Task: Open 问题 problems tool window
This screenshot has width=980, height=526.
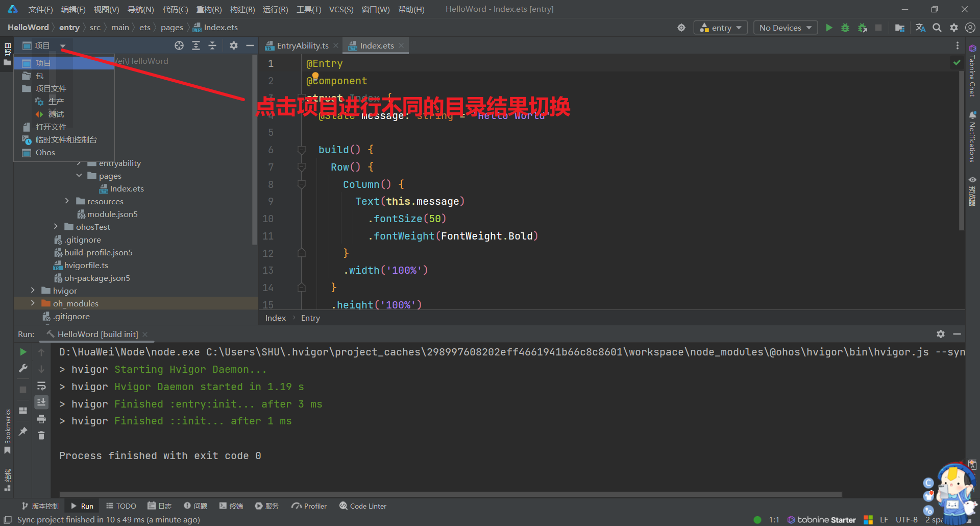Action: pos(196,506)
